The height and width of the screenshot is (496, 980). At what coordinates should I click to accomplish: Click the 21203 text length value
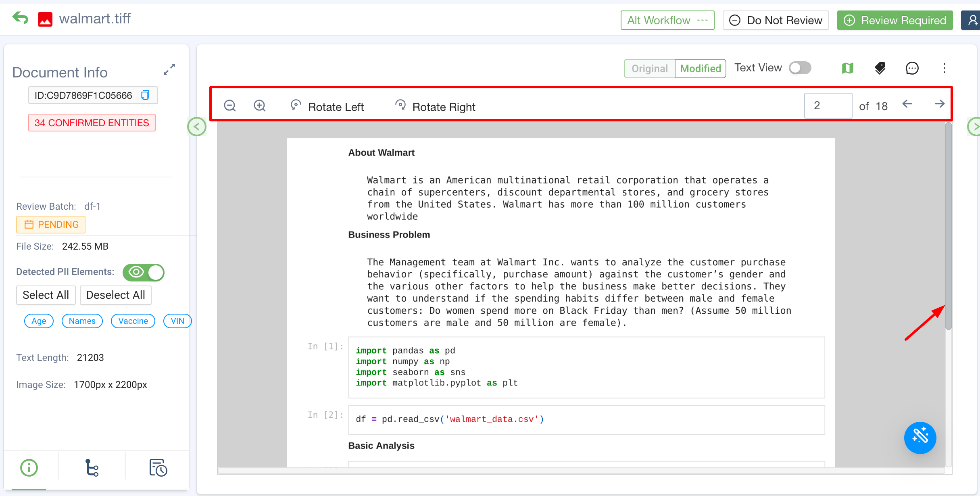(x=90, y=358)
